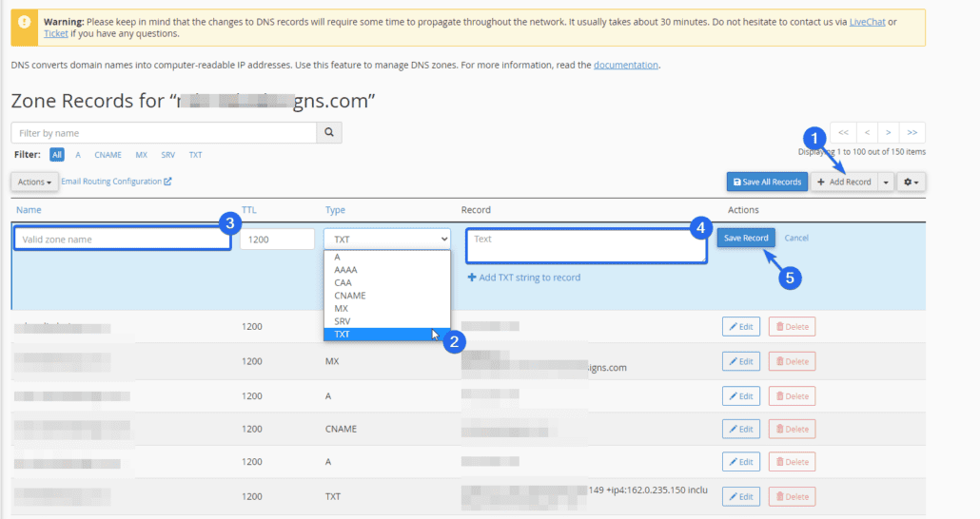This screenshot has width=980, height=519.
Task: Open the Type select showing TXT
Action: 387,240
